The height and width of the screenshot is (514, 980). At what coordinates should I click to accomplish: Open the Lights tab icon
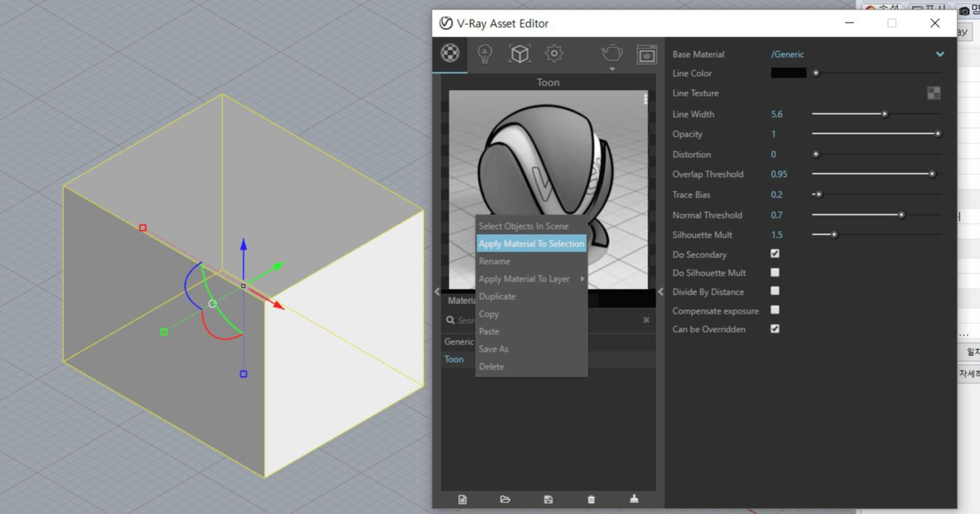click(x=485, y=53)
